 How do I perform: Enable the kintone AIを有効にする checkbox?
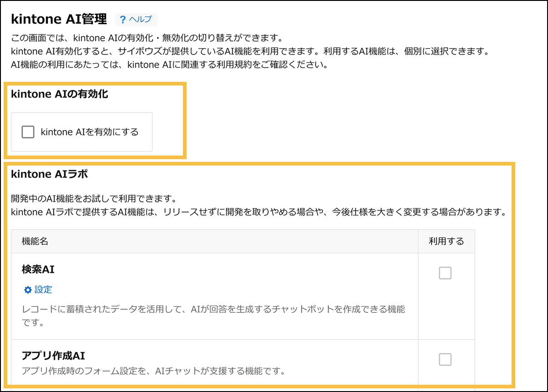[28, 132]
